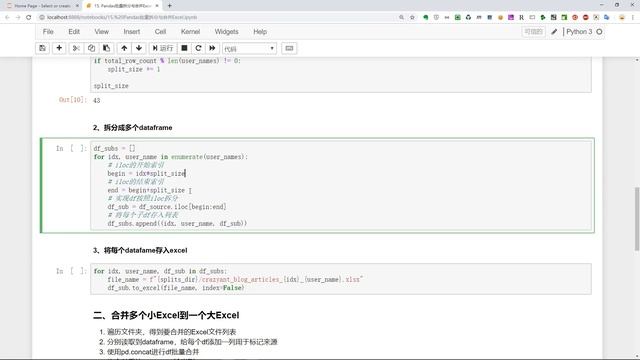Open the Kernel menu
Image resolution: width=640 pixels, height=360 pixels.
(190, 31)
